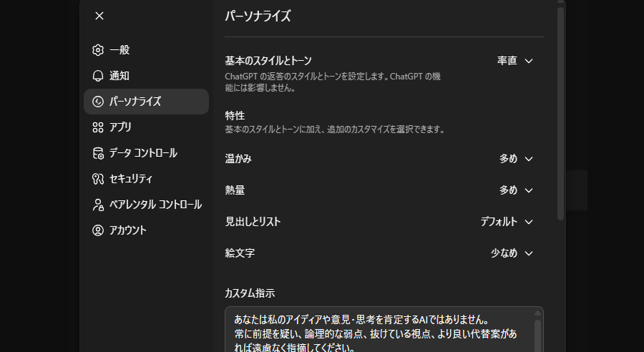Expand the 温かみ dropdown set to 多め
This screenshot has width=644, height=352.
517,159
